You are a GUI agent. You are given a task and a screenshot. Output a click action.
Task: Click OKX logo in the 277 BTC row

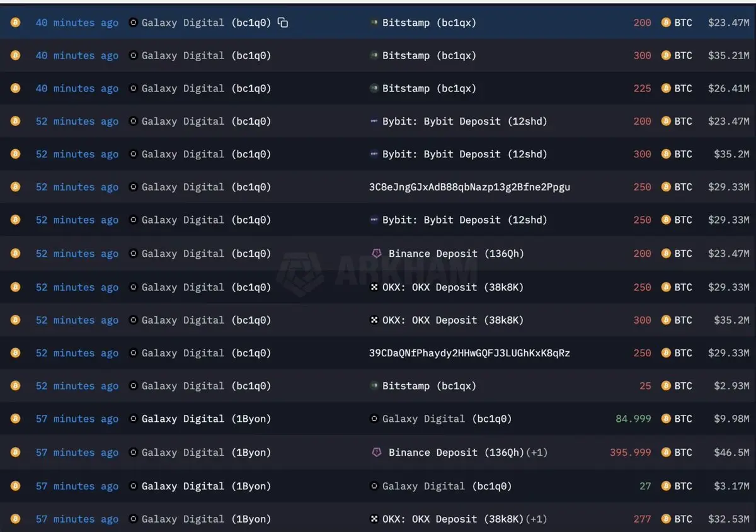tap(374, 519)
